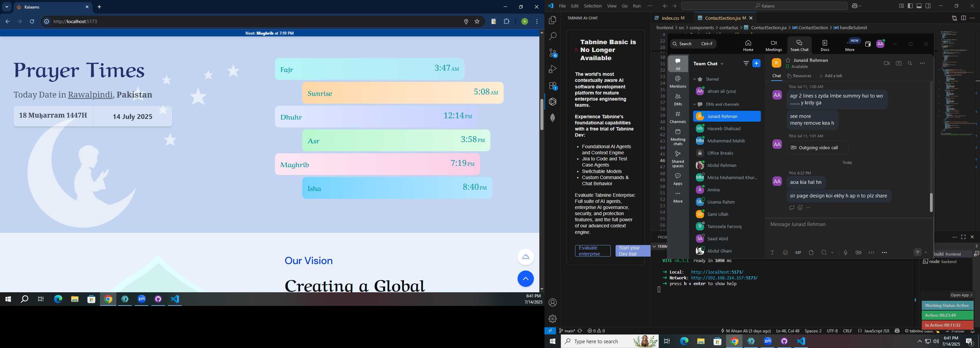Viewport: 980px width, 348px height.
Task: Record audio message with microphone icon
Action: tap(845, 253)
